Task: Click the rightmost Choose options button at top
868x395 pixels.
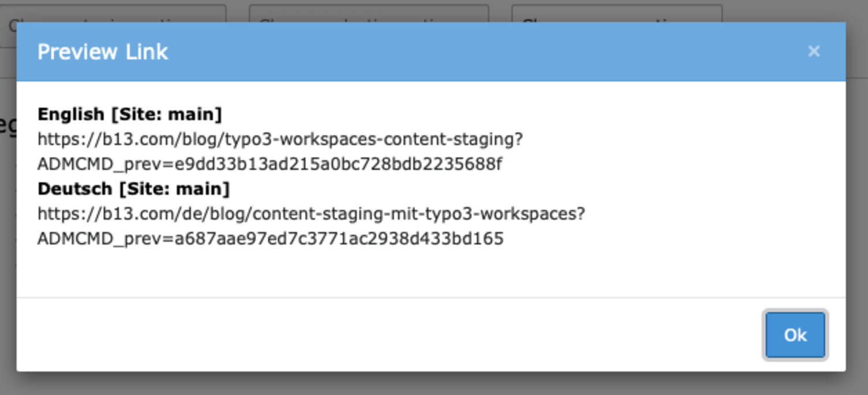Action: (618, 13)
